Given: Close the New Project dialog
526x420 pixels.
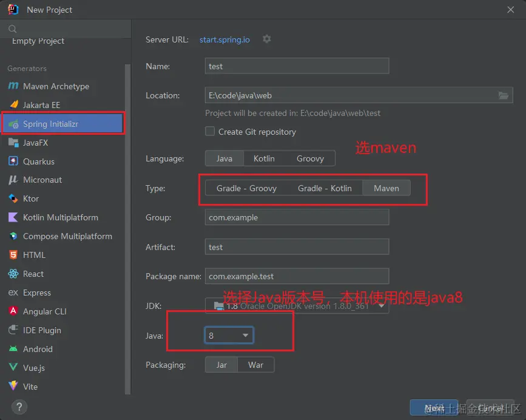Looking at the screenshot, I should coord(511,10).
